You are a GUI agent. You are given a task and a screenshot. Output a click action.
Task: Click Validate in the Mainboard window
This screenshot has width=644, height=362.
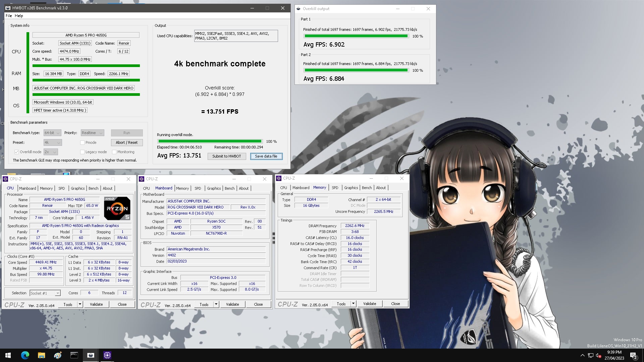tap(232, 304)
